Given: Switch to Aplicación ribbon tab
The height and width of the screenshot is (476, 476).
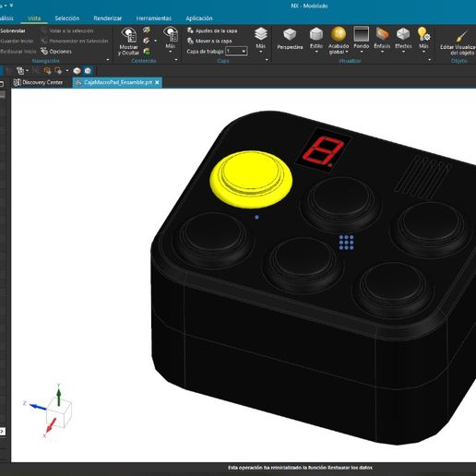Looking at the screenshot, I should click(x=199, y=18).
